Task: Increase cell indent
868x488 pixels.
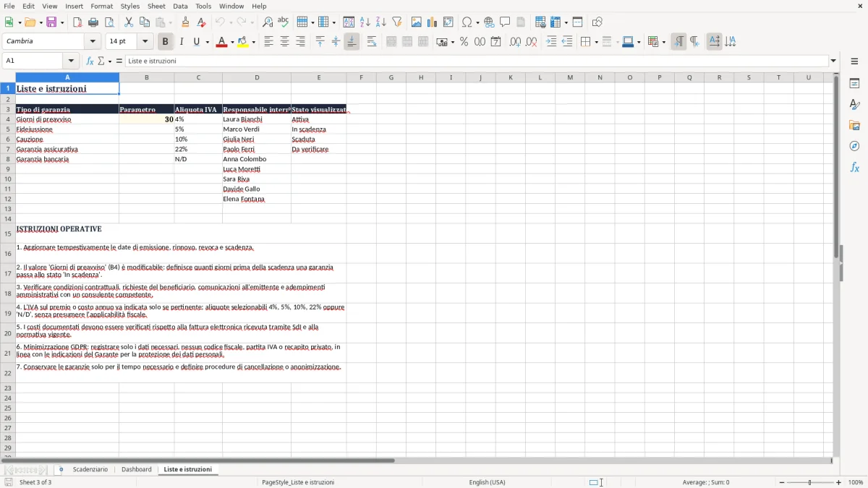Action: point(551,42)
